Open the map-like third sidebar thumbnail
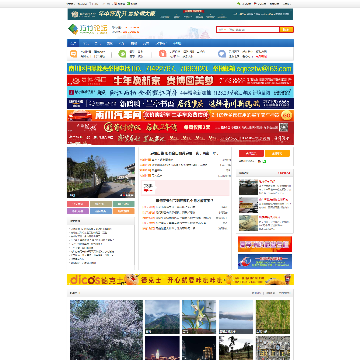Image resolution: width=360 pixels, height=360 pixels. (x=248, y=223)
